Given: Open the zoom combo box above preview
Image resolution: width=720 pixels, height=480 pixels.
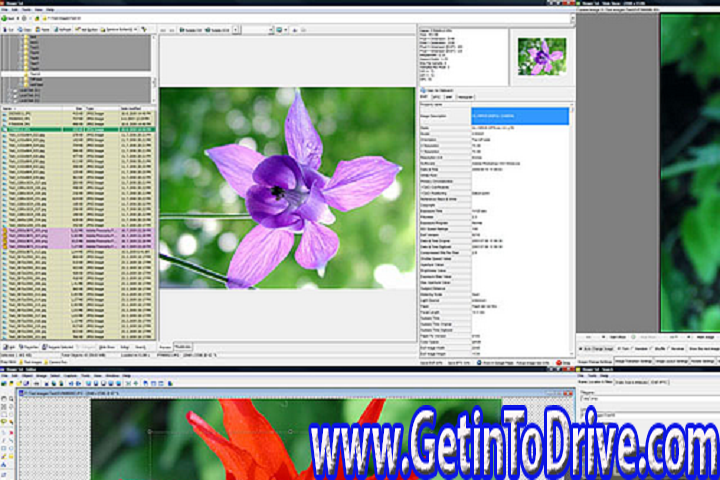Looking at the screenshot, I should click(257, 30).
